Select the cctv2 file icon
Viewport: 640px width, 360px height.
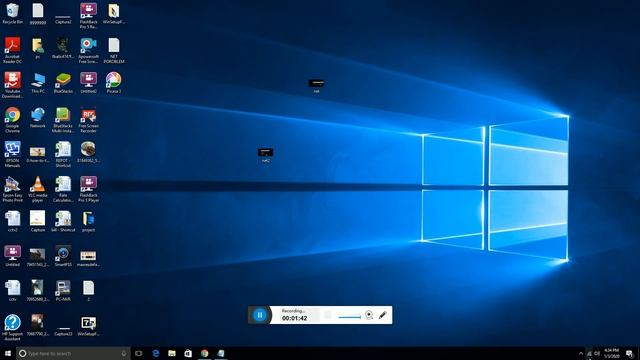(13, 222)
